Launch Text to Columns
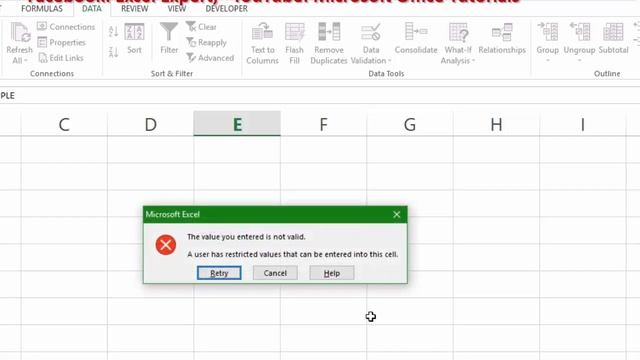This screenshot has height=360, width=640. (262, 44)
